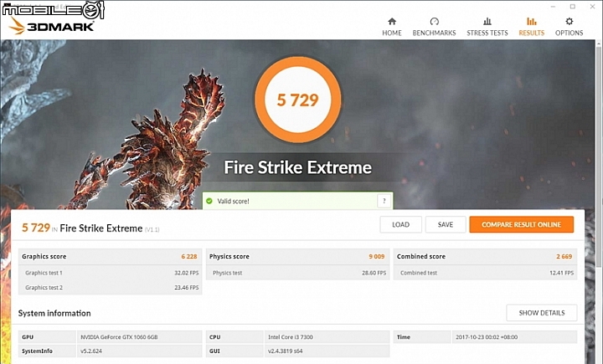
Task: Click GUI version v2.4.3819 s64
Action: pos(285,351)
